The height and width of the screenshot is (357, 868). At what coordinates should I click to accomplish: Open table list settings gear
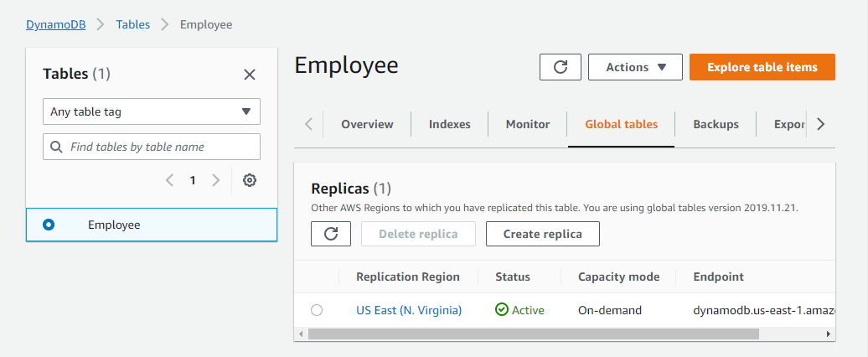[x=250, y=180]
